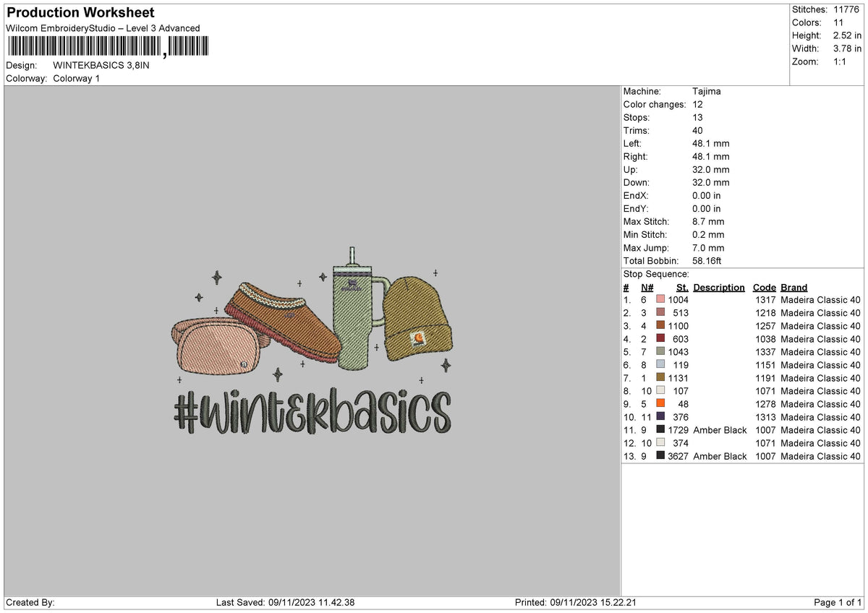The width and height of the screenshot is (868, 613).
Task: Click the sage green swatch in stop 5
Action: (x=660, y=352)
